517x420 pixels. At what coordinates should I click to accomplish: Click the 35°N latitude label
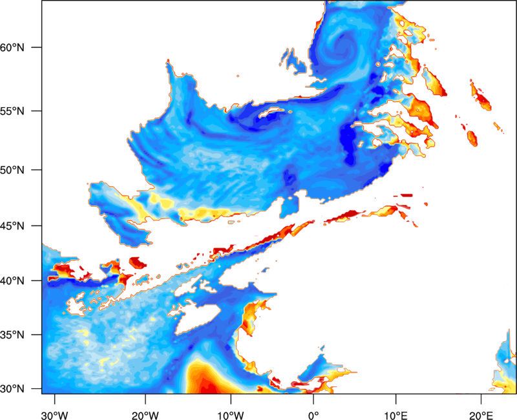coord(12,335)
